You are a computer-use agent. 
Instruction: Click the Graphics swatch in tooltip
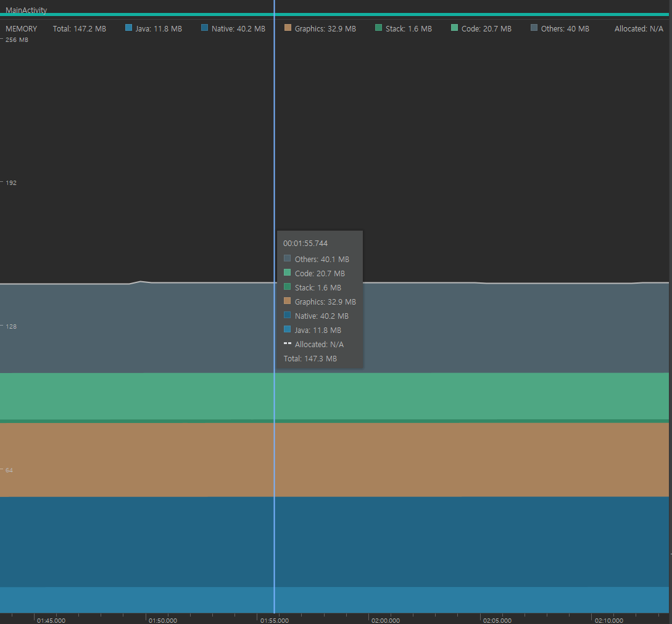pyautogui.click(x=287, y=301)
